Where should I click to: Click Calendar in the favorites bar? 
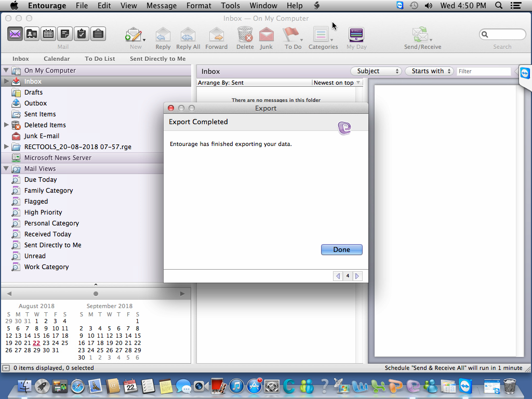click(57, 59)
